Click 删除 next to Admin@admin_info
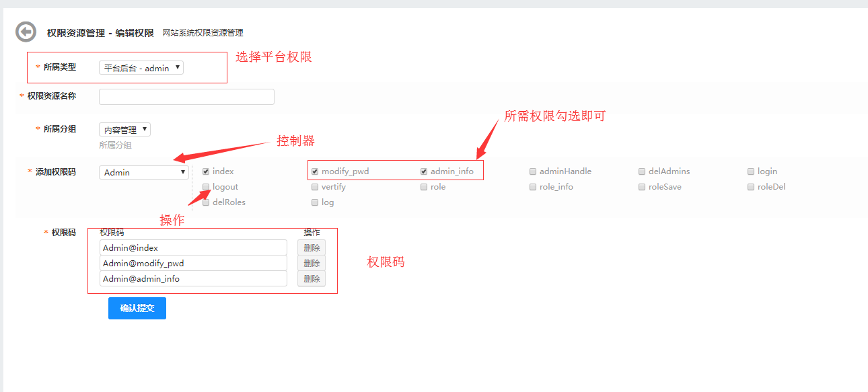Image resolution: width=868 pixels, height=392 pixels. [311, 278]
